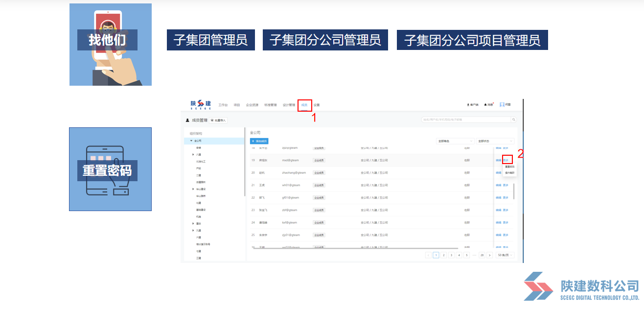The image size is (644, 310).
Task: Open the 全部状态 status filter dropdown
Action: coord(495,141)
